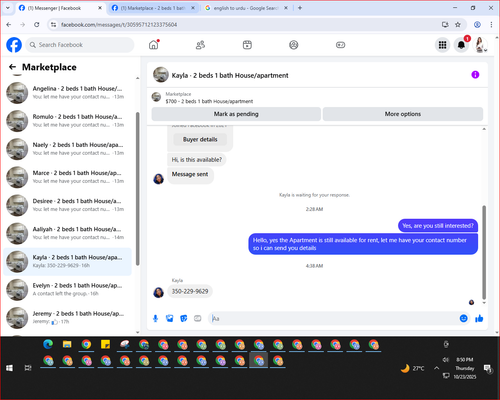
Task: Click the Facebook logo icon
Action: pos(14,45)
